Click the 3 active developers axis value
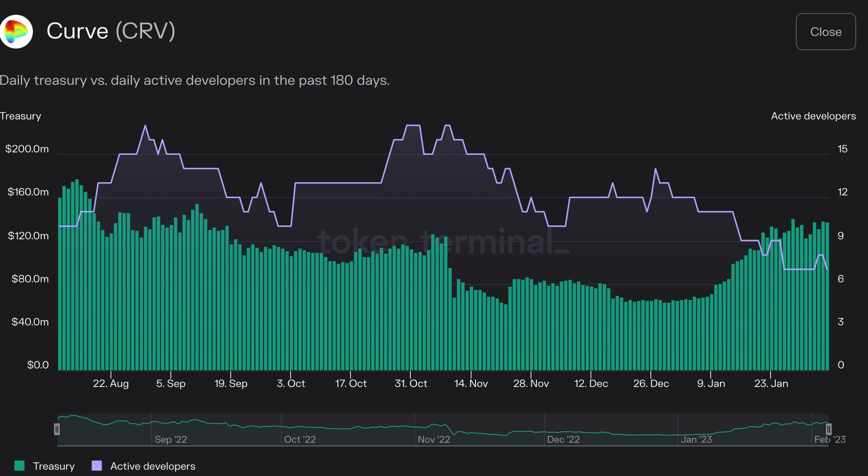The width and height of the screenshot is (868, 476). (841, 322)
